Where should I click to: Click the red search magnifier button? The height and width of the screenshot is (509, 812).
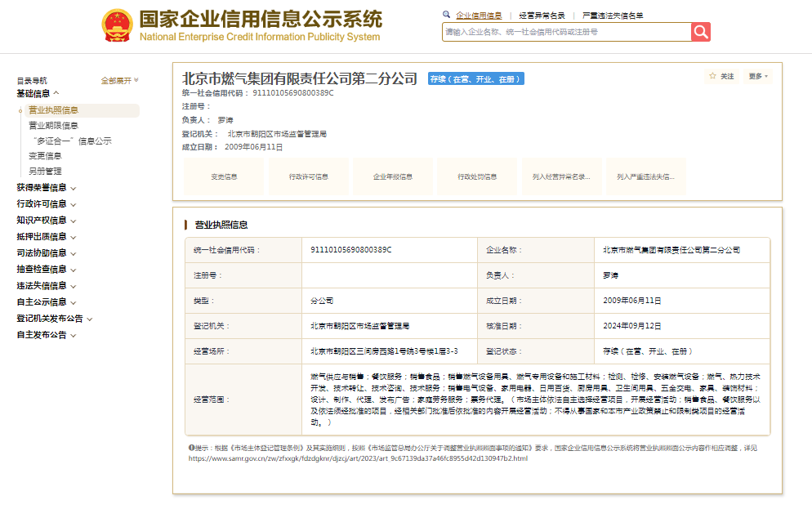point(700,32)
